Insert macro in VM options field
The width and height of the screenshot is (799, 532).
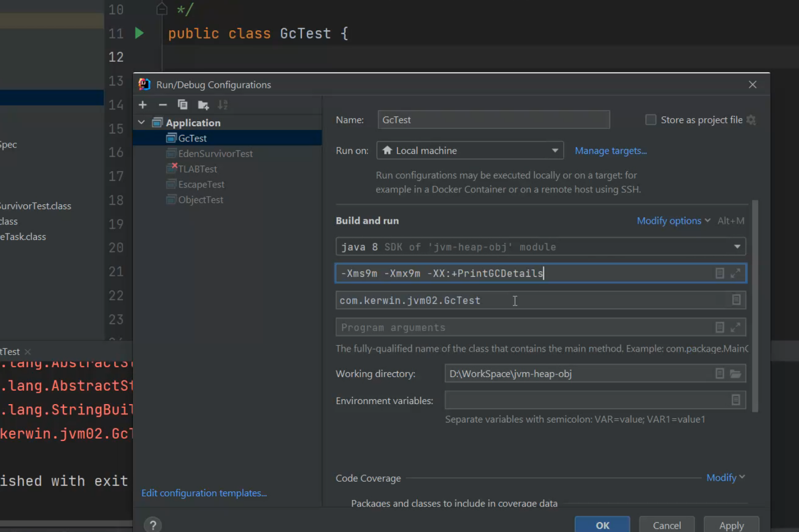coord(719,274)
